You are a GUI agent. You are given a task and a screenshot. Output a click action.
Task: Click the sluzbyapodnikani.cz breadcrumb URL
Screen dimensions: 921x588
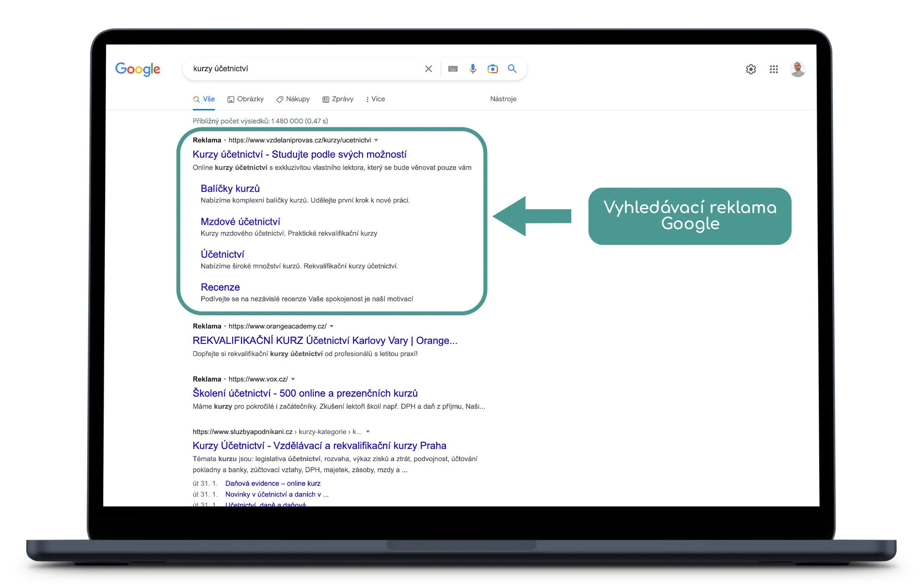coord(277,432)
